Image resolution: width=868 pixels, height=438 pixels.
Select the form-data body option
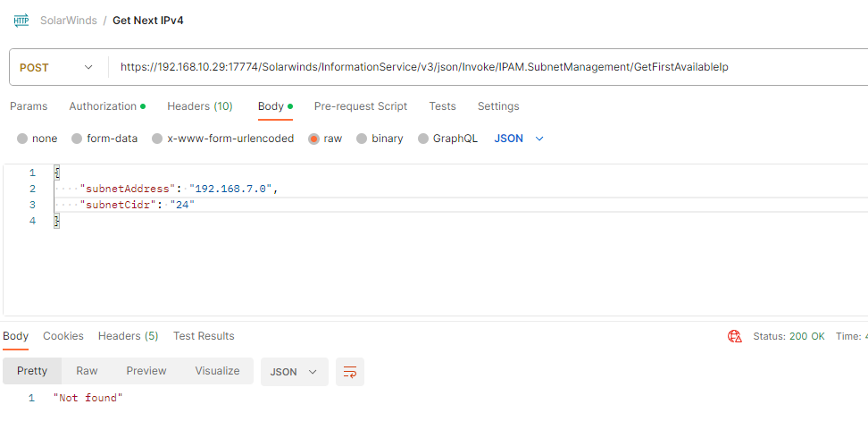coord(104,139)
